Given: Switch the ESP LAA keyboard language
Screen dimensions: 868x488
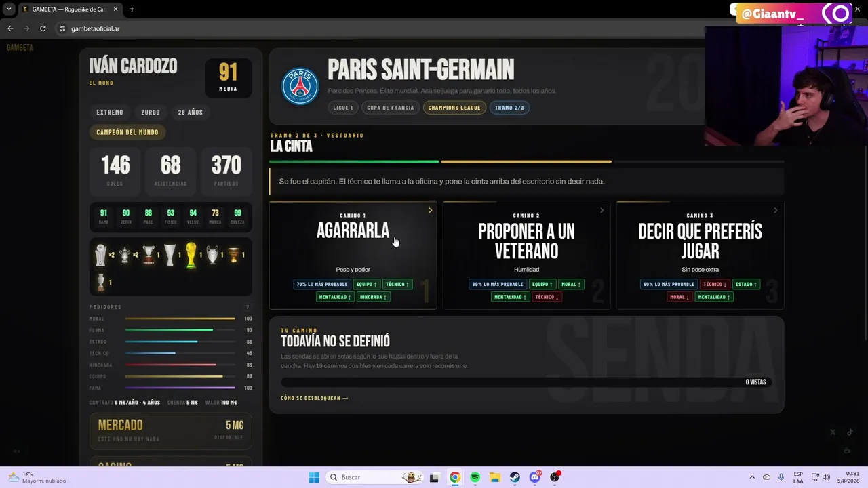Looking at the screenshot, I should 798,477.
